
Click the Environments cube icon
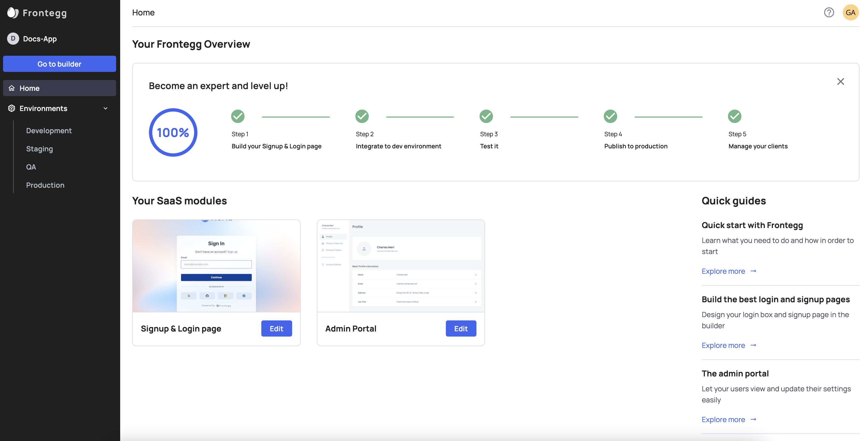pos(12,108)
